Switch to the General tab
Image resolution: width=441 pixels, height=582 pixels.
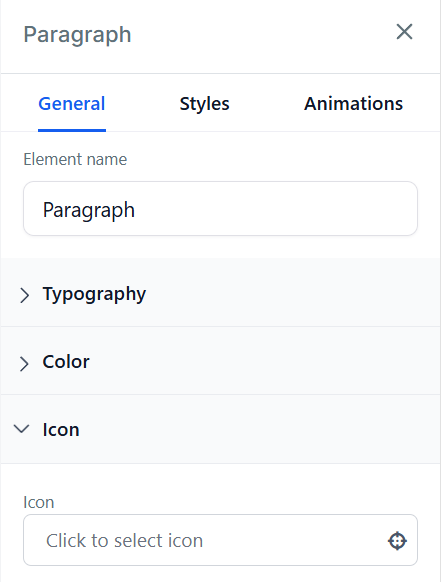click(72, 104)
